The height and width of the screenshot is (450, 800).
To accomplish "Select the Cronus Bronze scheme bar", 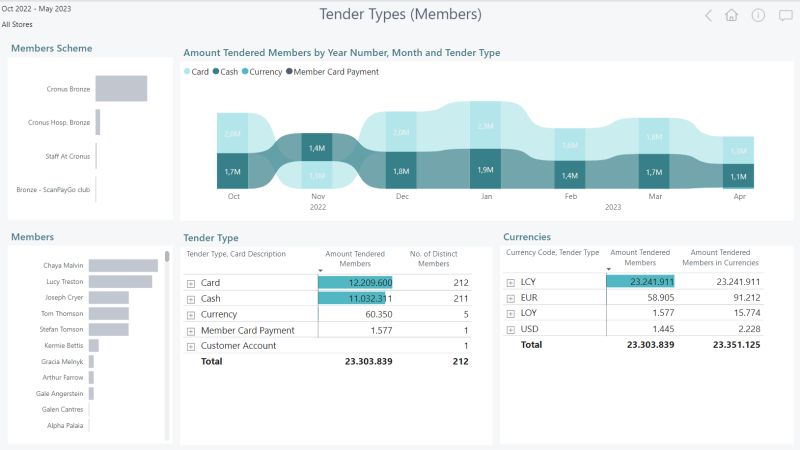I will pos(121,88).
